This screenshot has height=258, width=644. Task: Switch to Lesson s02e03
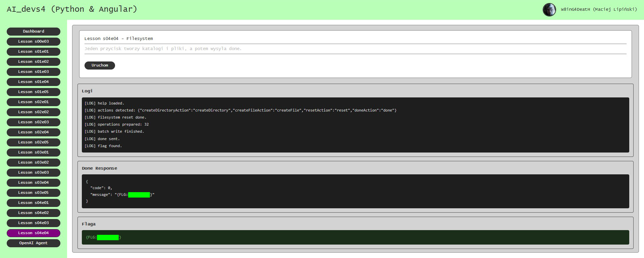34,122
